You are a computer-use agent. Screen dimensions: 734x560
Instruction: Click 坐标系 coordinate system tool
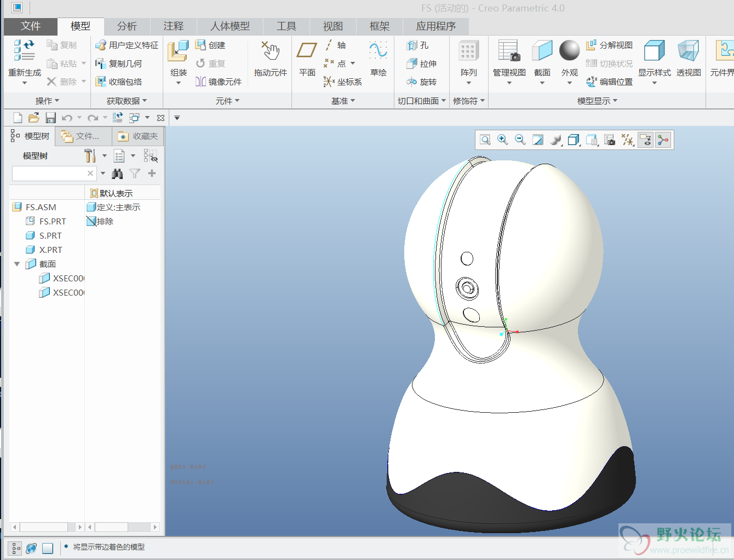click(342, 82)
